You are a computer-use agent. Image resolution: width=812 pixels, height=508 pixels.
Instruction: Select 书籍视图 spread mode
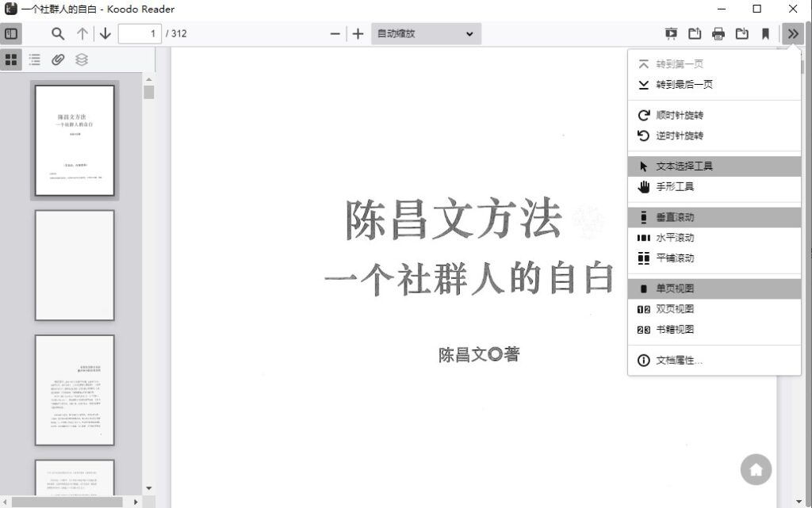click(714, 330)
